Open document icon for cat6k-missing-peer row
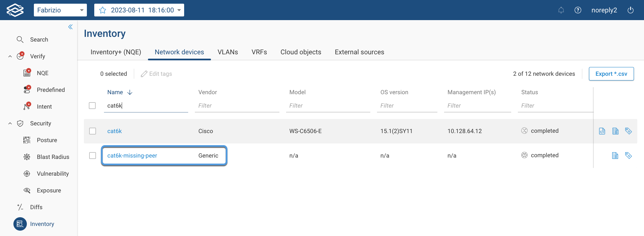This screenshot has height=236, width=644. tap(615, 156)
